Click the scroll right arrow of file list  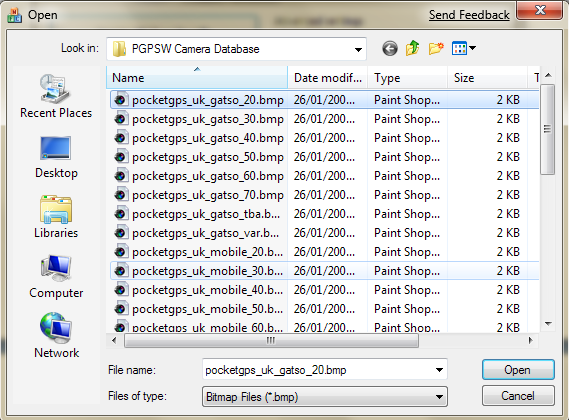click(x=531, y=341)
